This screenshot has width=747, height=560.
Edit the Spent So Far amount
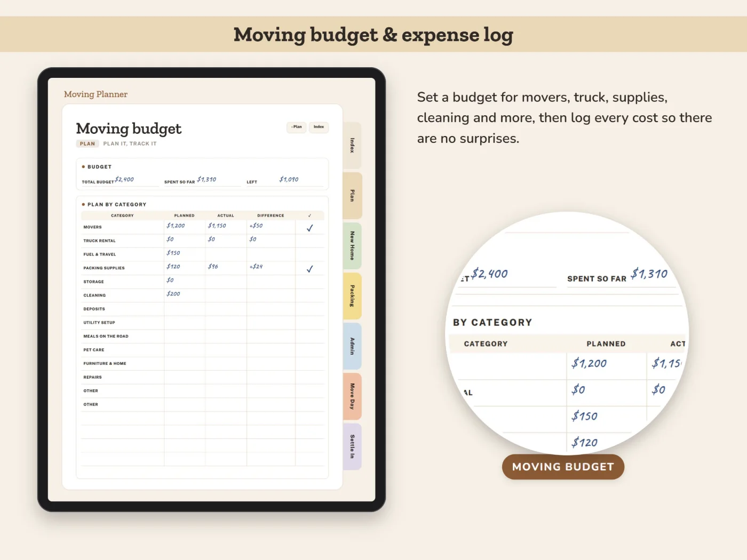click(219, 180)
